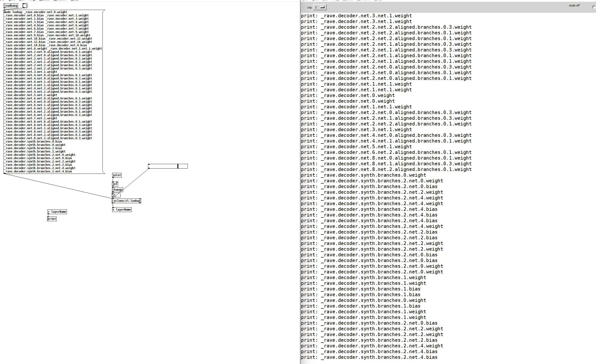Click console line 'net.6.net.2.aligned.branches.0.1.weight'
This screenshot has height=364, width=596.
click(386, 152)
